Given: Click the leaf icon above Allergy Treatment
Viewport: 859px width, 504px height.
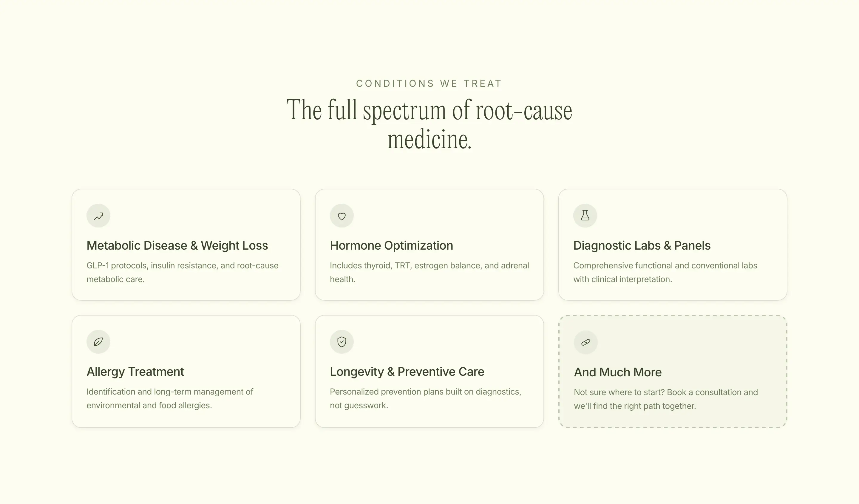Looking at the screenshot, I should point(98,342).
